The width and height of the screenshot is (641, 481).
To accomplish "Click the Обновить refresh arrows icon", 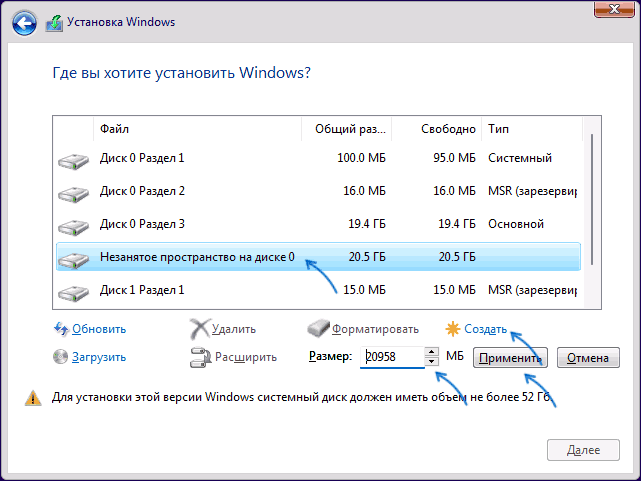I will coord(61,329).
